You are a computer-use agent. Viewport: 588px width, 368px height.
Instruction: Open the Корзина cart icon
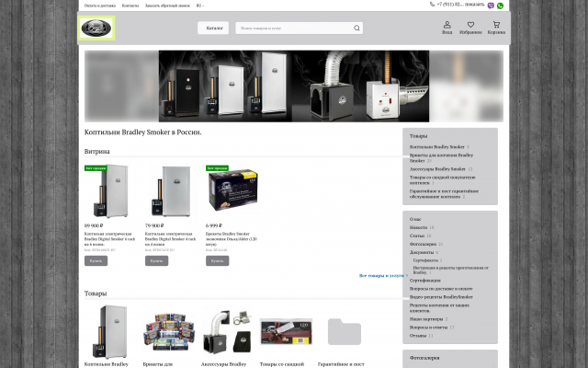click(496, 28)
